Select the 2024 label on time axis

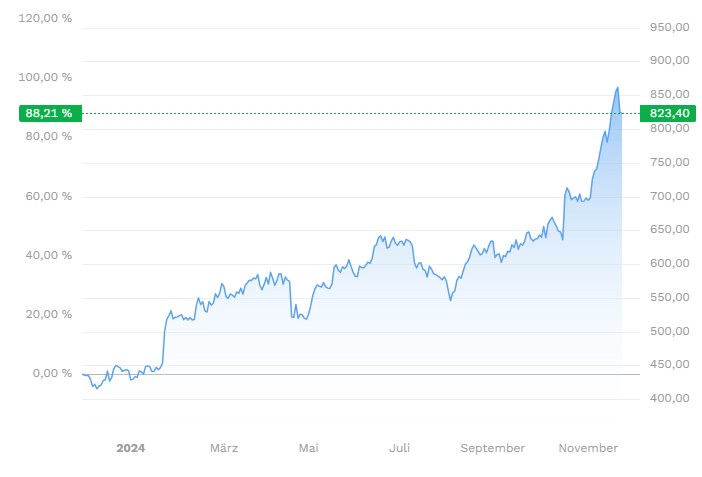[131, 448]
